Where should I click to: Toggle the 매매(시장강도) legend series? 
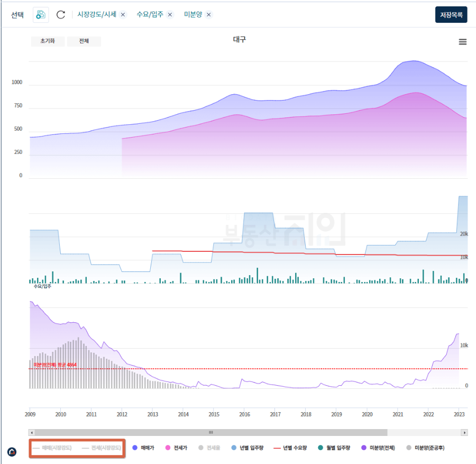tap(52, 448)
